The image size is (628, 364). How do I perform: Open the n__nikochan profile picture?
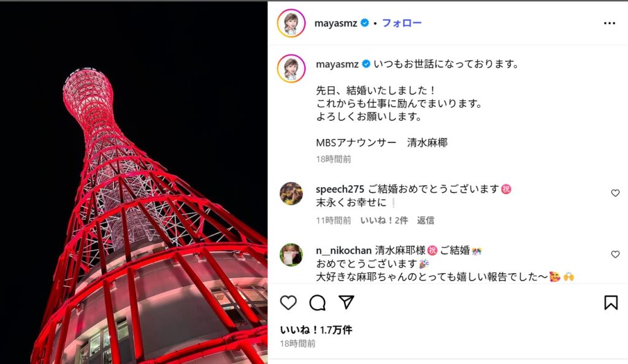tap(291, 255)
